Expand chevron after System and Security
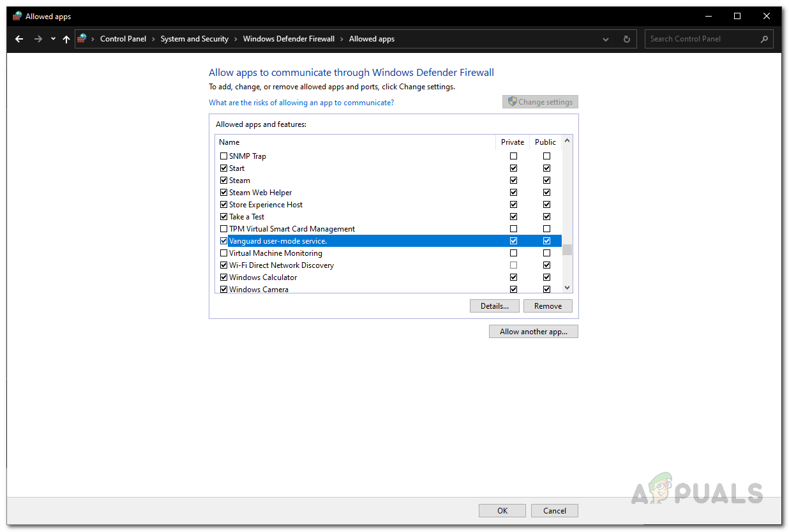Viewport: 789px width, 532px height. [236, 39]
